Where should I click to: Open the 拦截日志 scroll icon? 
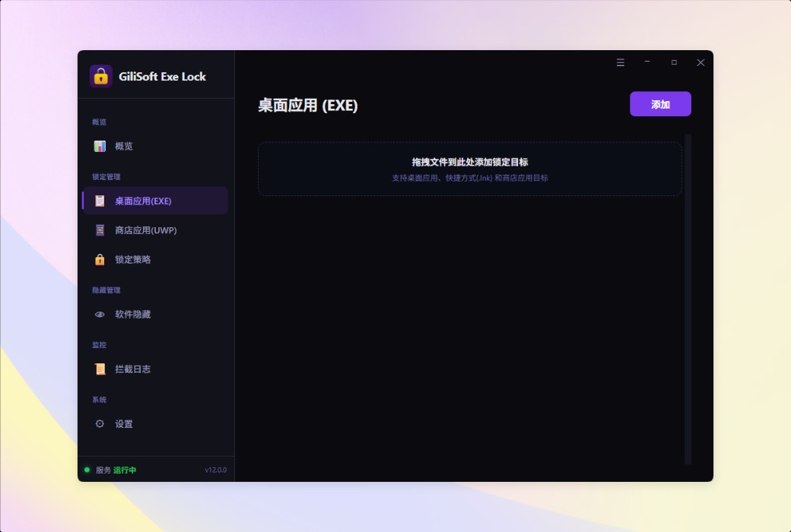pos(100,369)
